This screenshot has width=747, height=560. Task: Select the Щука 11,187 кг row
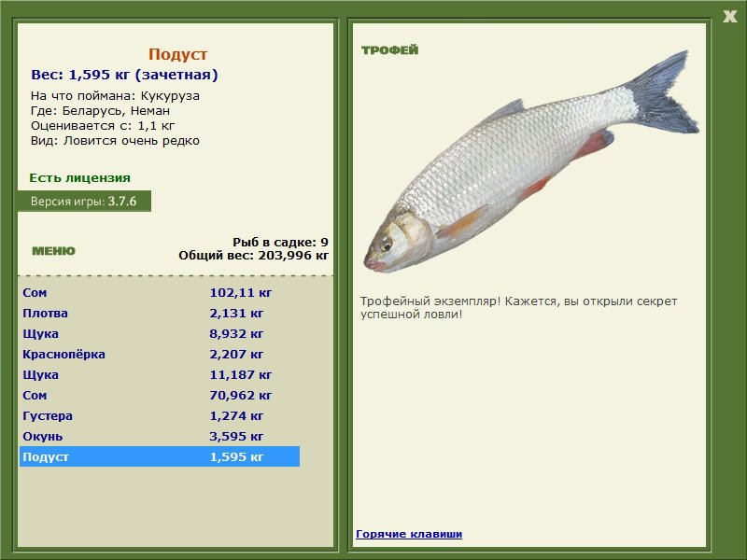click(160, 374)
